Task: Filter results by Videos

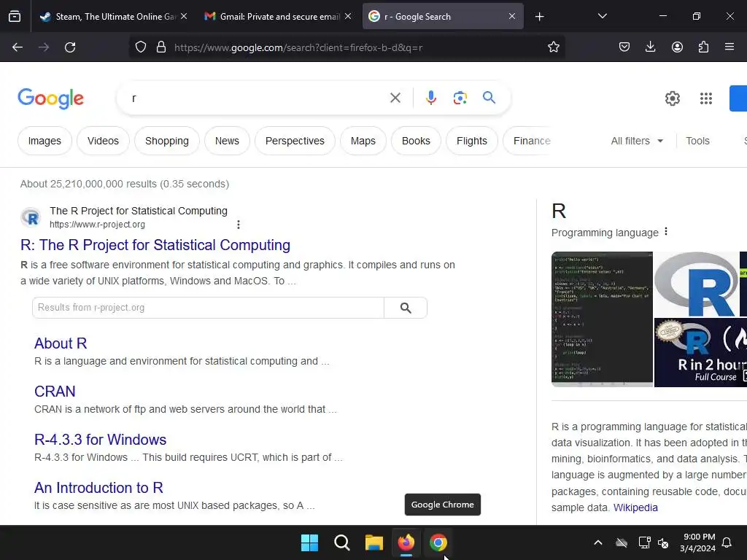Action: [103, 141]
